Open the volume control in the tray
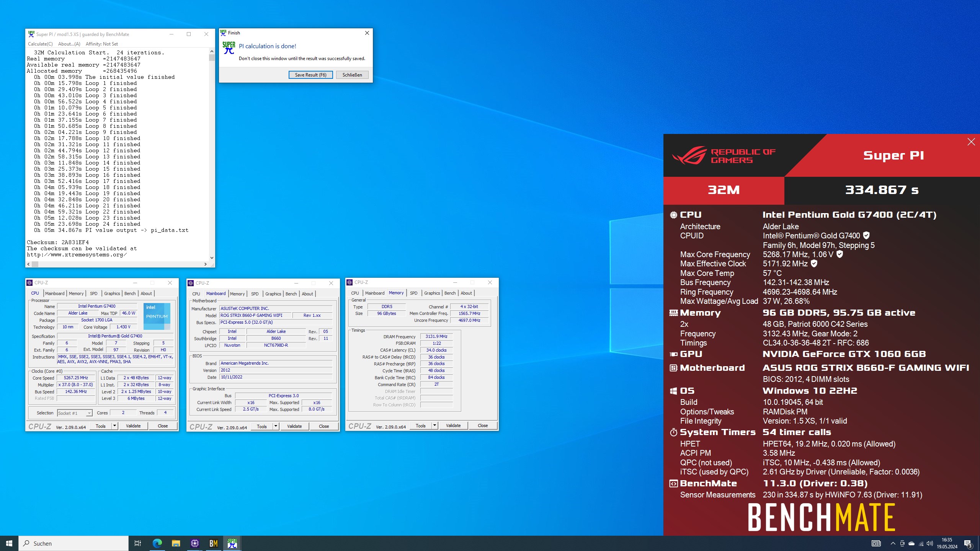 click(930, 543)
